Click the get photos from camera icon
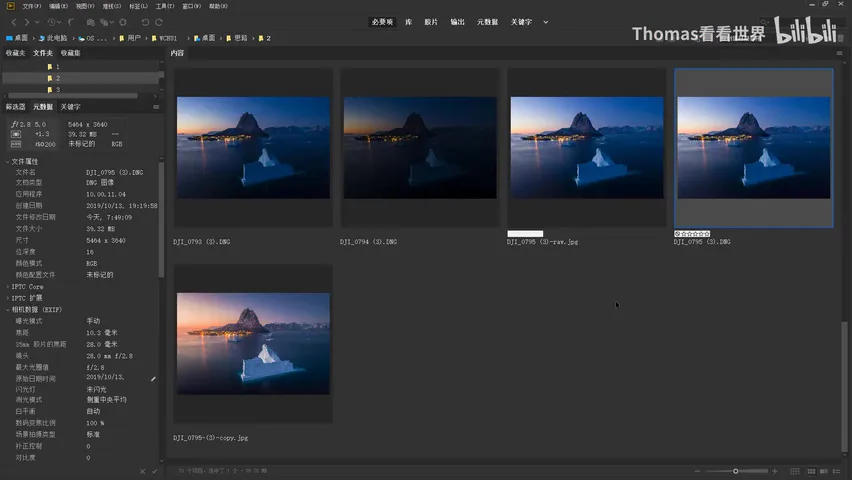Image resolution: width=852 pixels, height=480 pixels. coord(91,22)
